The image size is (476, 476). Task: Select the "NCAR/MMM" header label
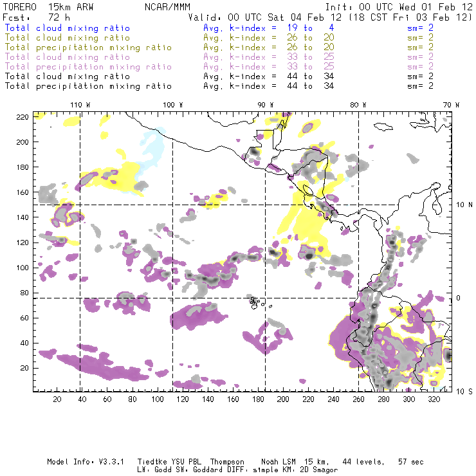point(167,7)
